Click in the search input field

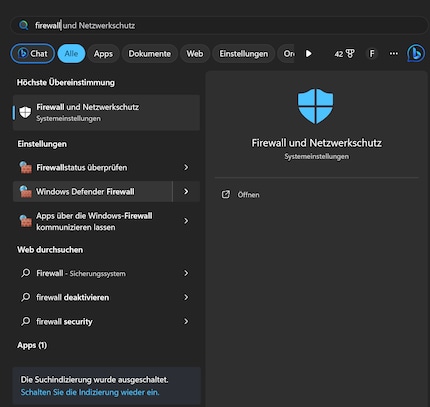[x=219, y=25]
